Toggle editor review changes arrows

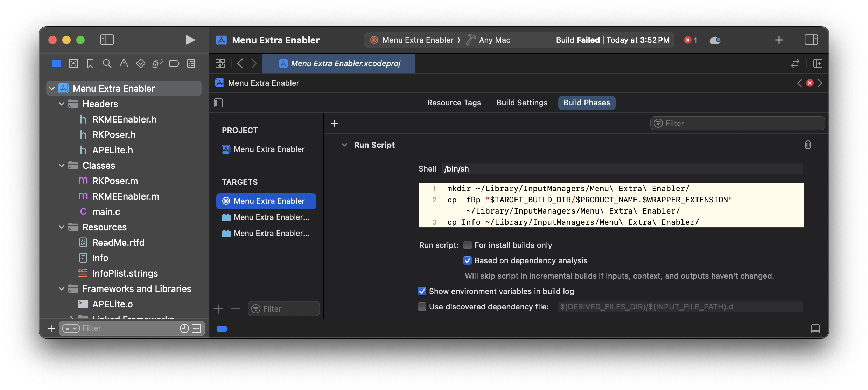(795, 63)
